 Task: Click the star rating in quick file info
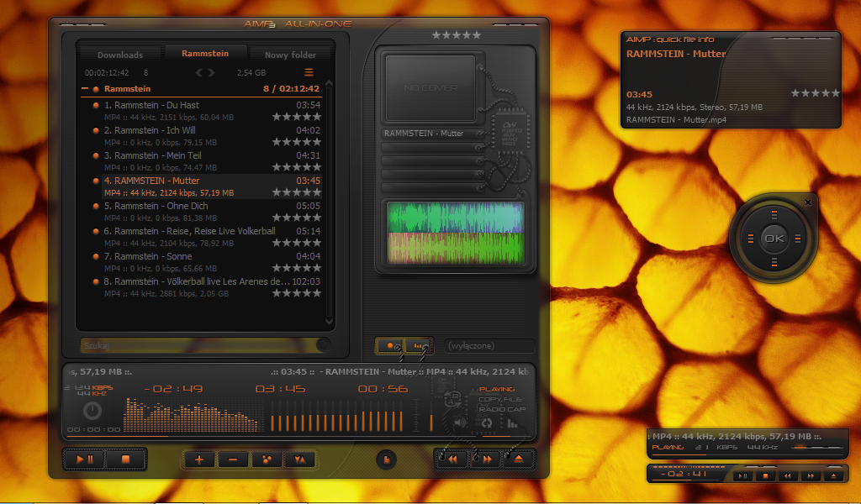tap(816, 93)
